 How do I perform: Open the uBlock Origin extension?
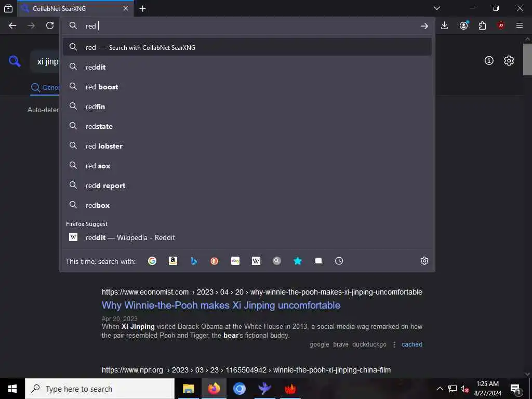tap(501, 26)
